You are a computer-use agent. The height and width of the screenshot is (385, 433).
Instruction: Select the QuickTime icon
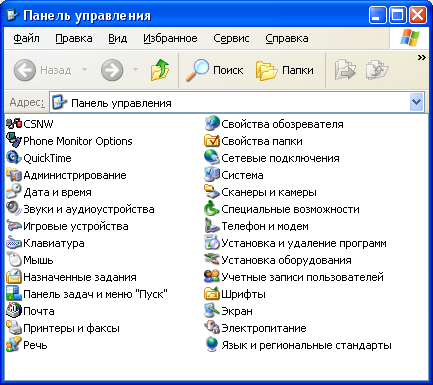[14, 158]
